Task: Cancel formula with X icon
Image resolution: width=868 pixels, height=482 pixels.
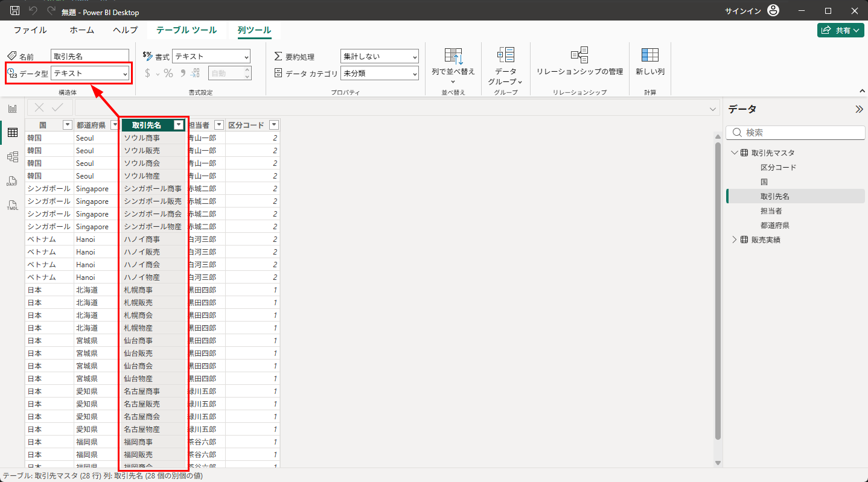Action: (39, 107)
